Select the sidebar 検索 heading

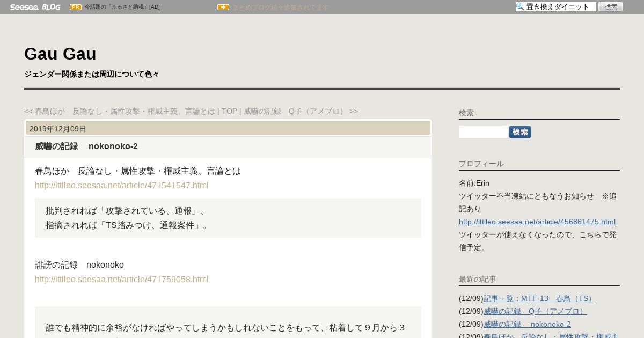click(466, 113)
